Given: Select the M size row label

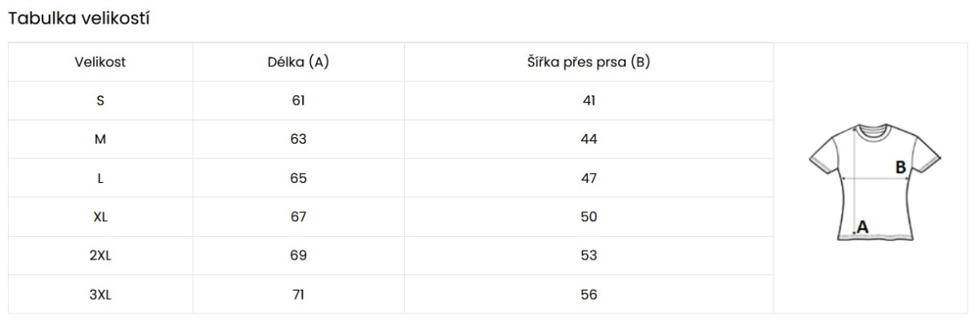Looking at the screenshot, I should (100, 139).
